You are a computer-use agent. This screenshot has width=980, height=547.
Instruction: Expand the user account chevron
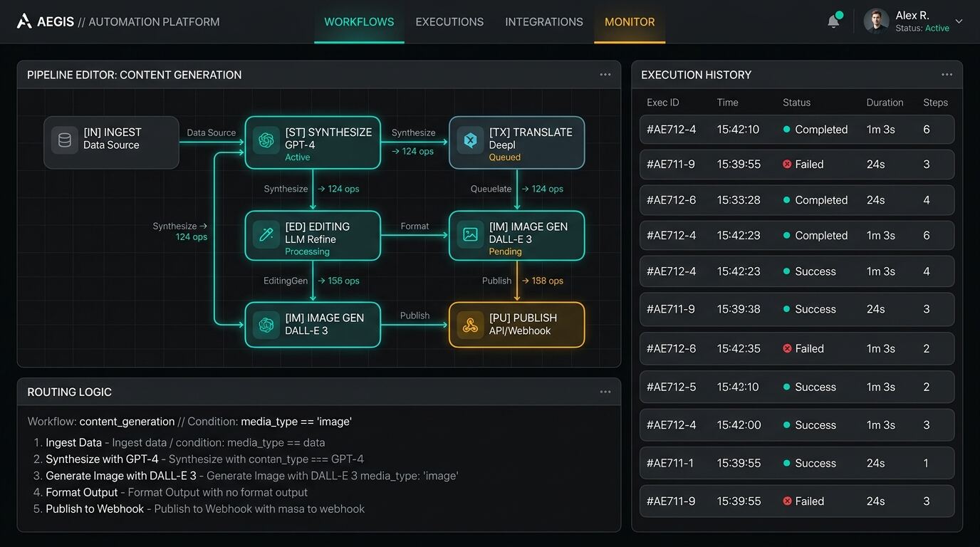[x=959, y=21]
